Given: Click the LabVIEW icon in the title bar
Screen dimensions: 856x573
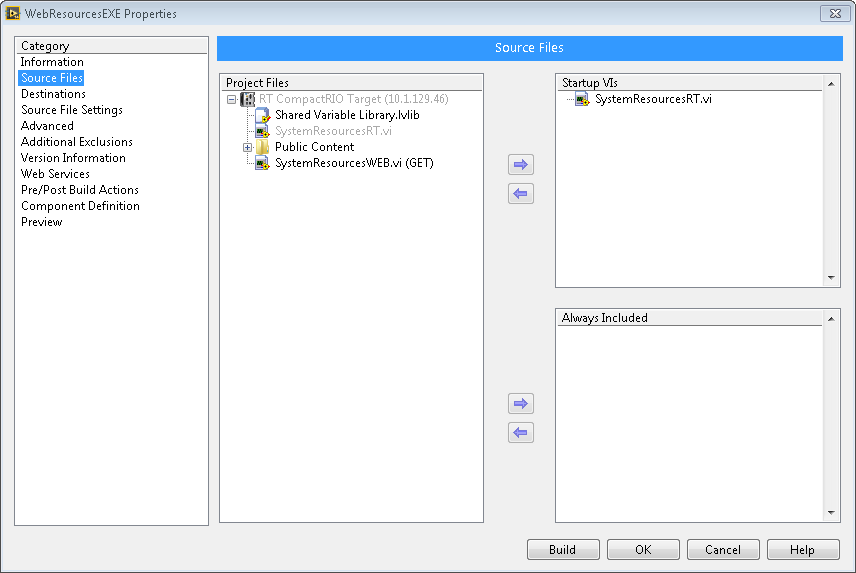Looking at the screenshot, I should [x=13, y=13].
